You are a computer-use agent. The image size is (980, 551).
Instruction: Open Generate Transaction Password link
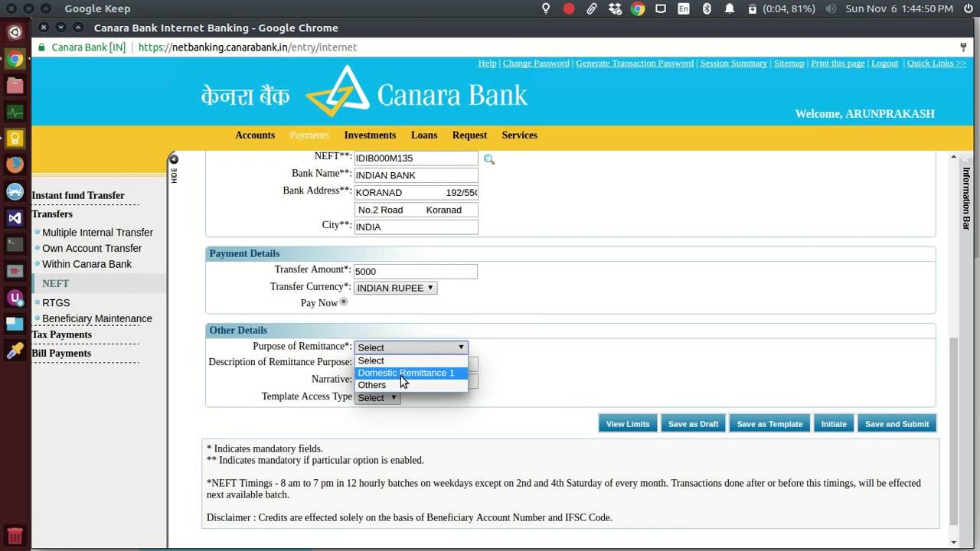pyautogui.click(x=635, y=63)
